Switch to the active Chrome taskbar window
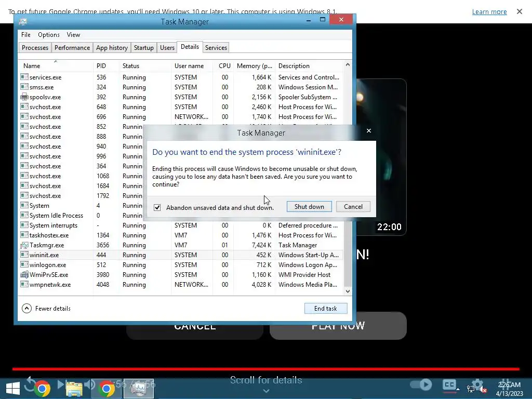The width and height of the screenshot is (532, 399). pyautogui.click(x=106, y=389)
